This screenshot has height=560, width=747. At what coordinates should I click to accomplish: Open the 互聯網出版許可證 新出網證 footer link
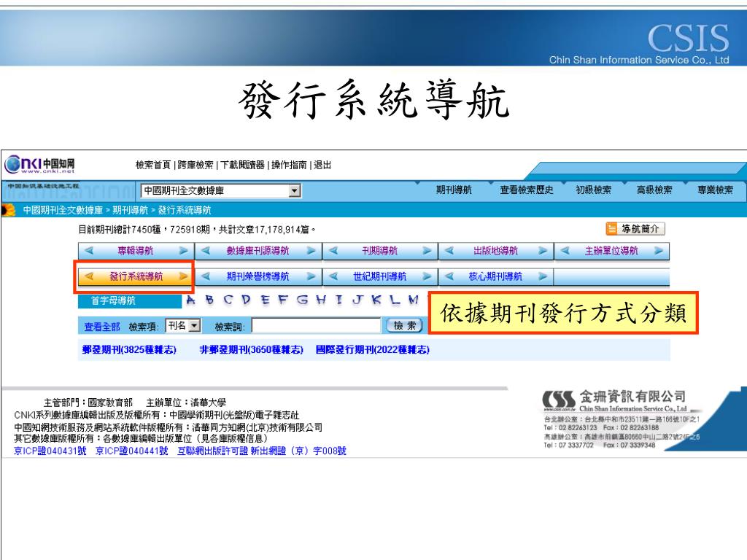pos(262,451)
